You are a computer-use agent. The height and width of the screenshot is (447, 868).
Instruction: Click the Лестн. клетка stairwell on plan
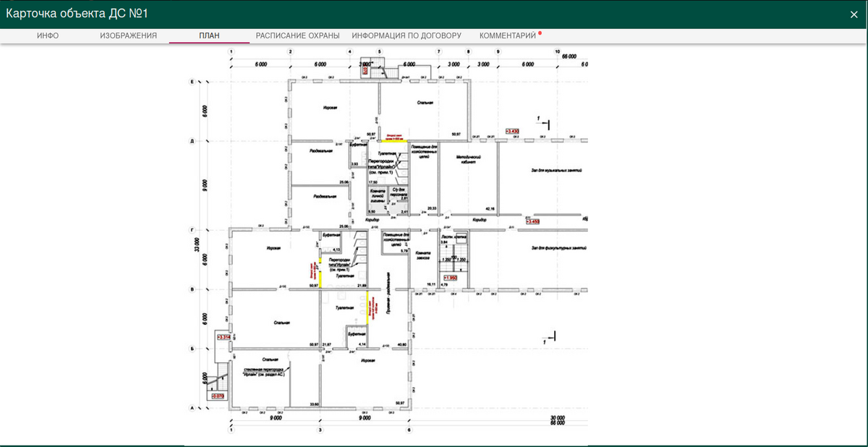(x=454, y=237)
